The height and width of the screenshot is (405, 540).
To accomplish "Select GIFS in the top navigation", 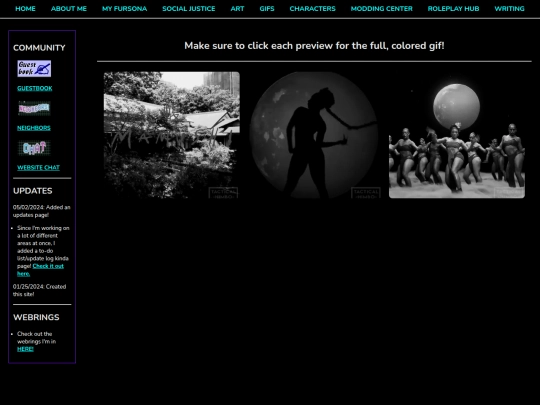I will 267,9.
